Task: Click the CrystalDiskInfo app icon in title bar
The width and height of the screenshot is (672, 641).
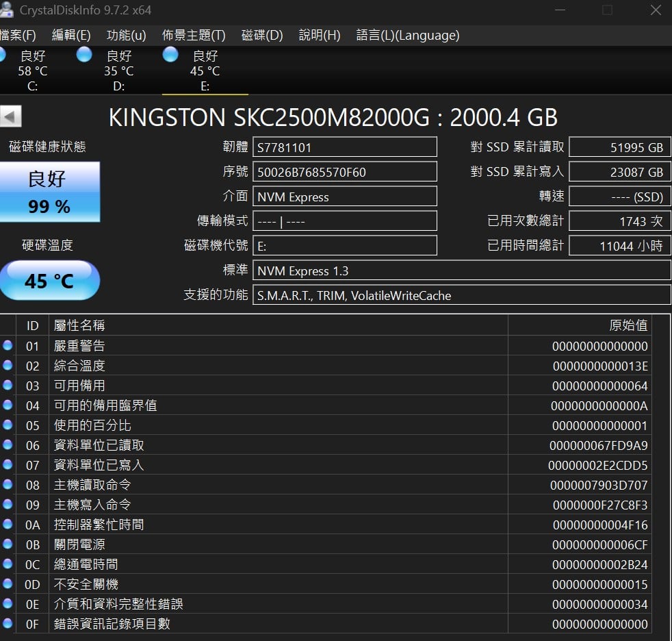Action: click(x=5, y=10)
